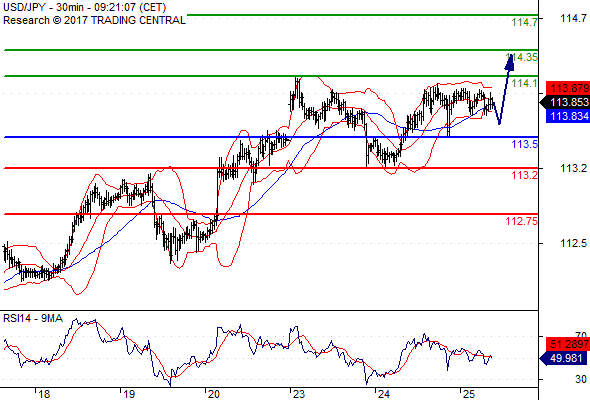
Task: Click the RSI14 - 9MA indicator label
Action: point(33,318)
